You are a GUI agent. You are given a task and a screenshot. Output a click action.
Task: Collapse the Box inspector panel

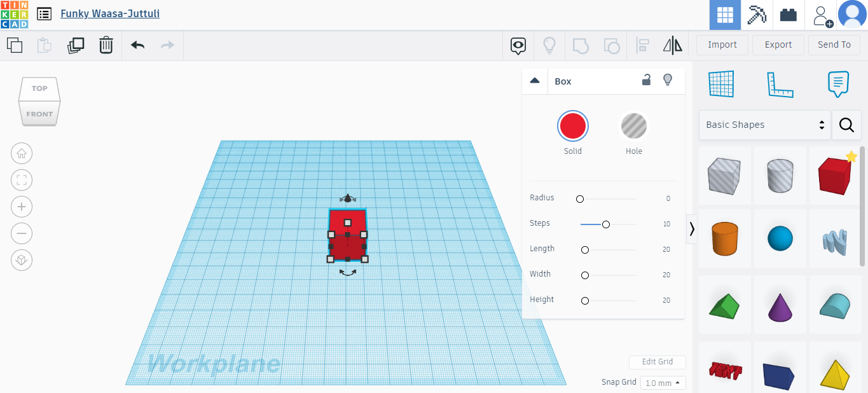coord(535,81)
